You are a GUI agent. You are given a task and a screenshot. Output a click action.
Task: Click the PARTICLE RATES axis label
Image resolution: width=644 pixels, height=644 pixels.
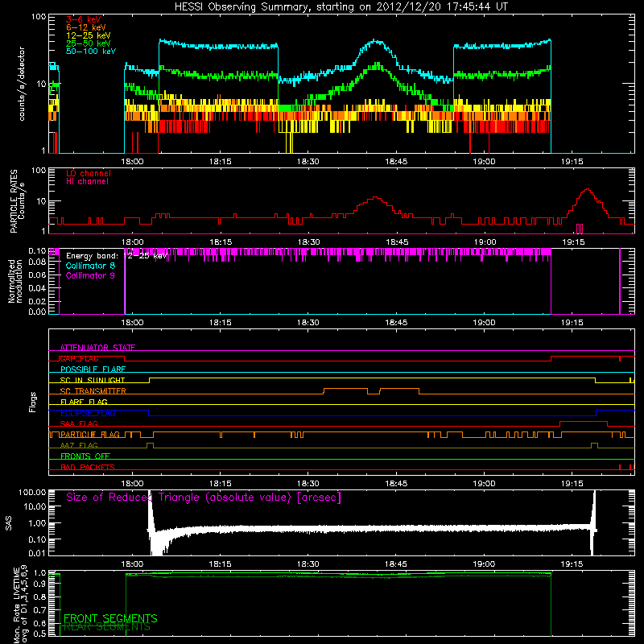tap(17, 201)
